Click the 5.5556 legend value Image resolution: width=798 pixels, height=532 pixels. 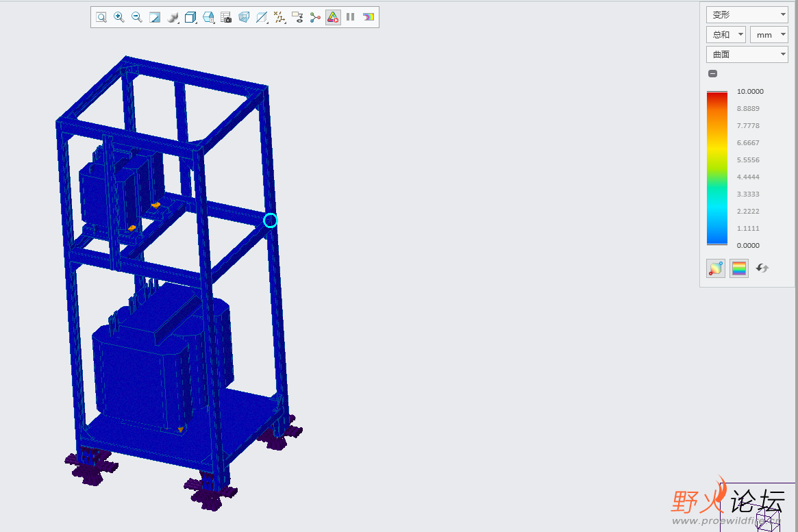(748, 160)
